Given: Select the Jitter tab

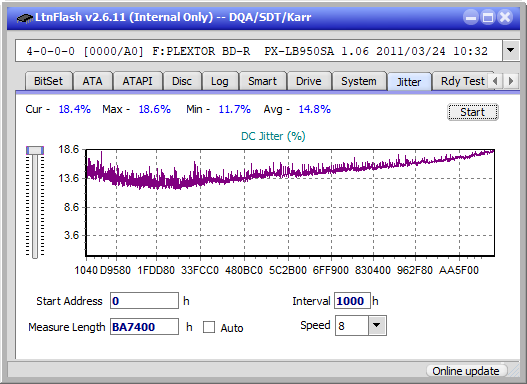Looking at the screenshot, I should (409, 82).
